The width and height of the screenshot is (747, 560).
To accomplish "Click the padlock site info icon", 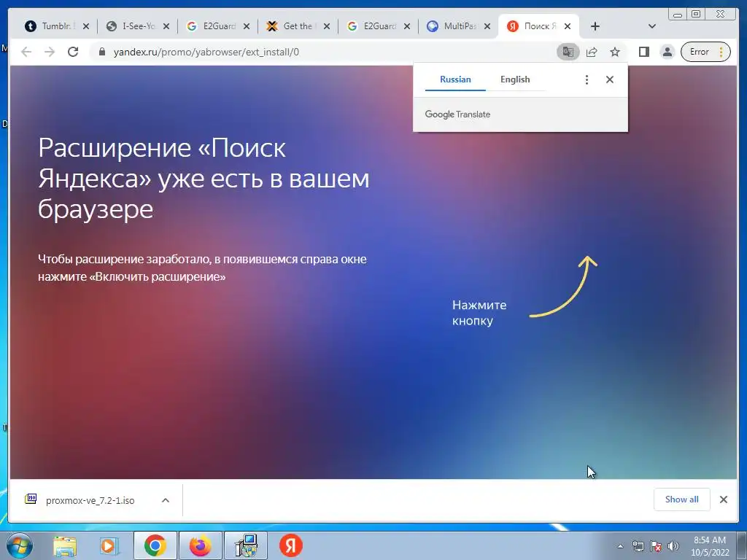I will tap(102, 52).
